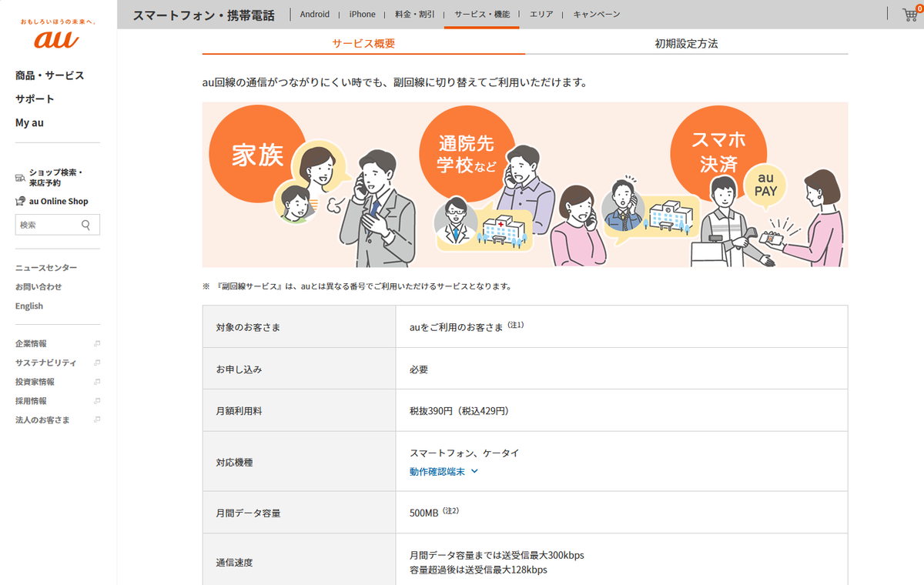Open ニュースセンター link
The height and width of the screenshot is (585, 924).
(x=46, y=268)
